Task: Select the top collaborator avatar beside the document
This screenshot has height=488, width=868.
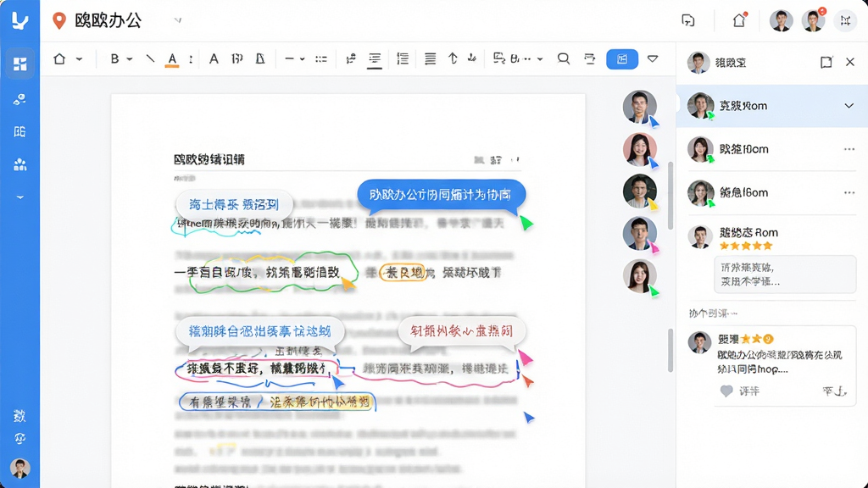Action: point(640,106)
